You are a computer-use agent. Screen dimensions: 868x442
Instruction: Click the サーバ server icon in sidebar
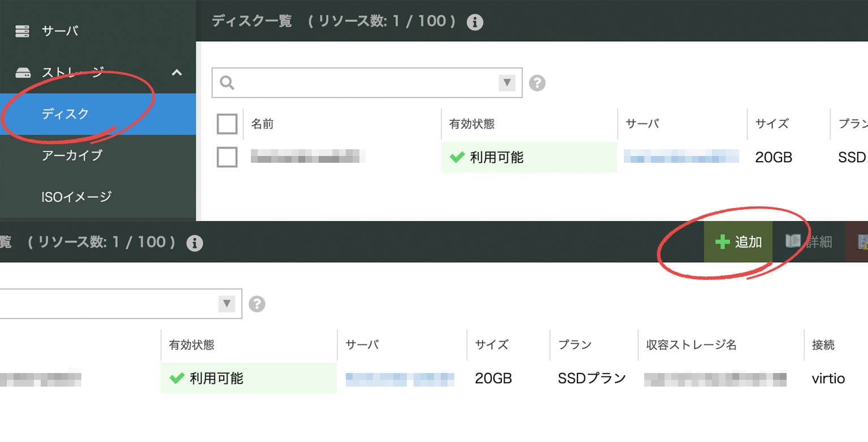click(x=22, y=31)
